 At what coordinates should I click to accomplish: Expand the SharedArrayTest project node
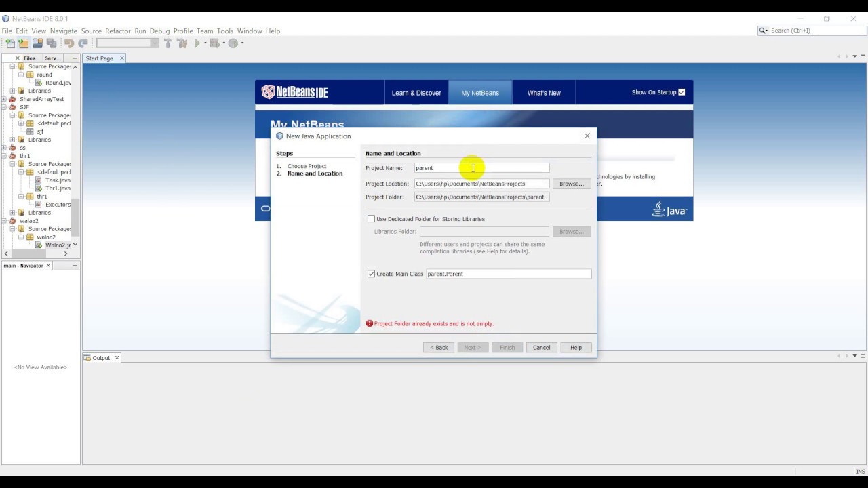click(x=4, y=99)
